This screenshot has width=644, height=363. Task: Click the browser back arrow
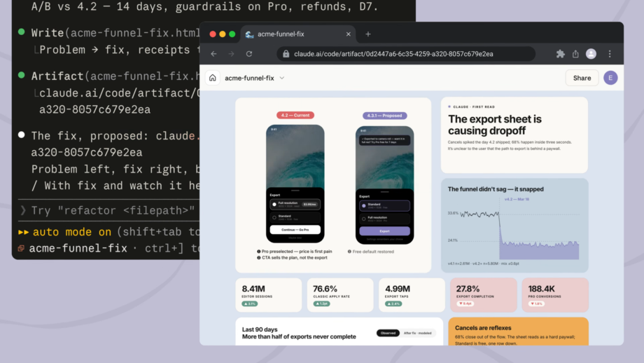click(x=213, y=54)
